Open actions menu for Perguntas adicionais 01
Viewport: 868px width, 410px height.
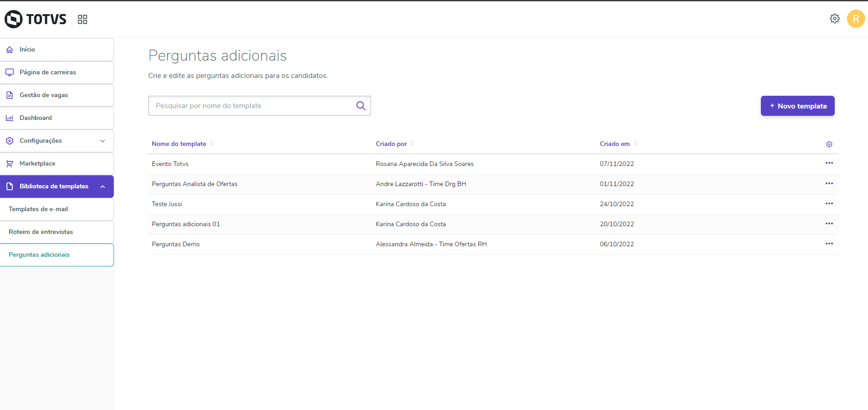click(x=829, y=223)
